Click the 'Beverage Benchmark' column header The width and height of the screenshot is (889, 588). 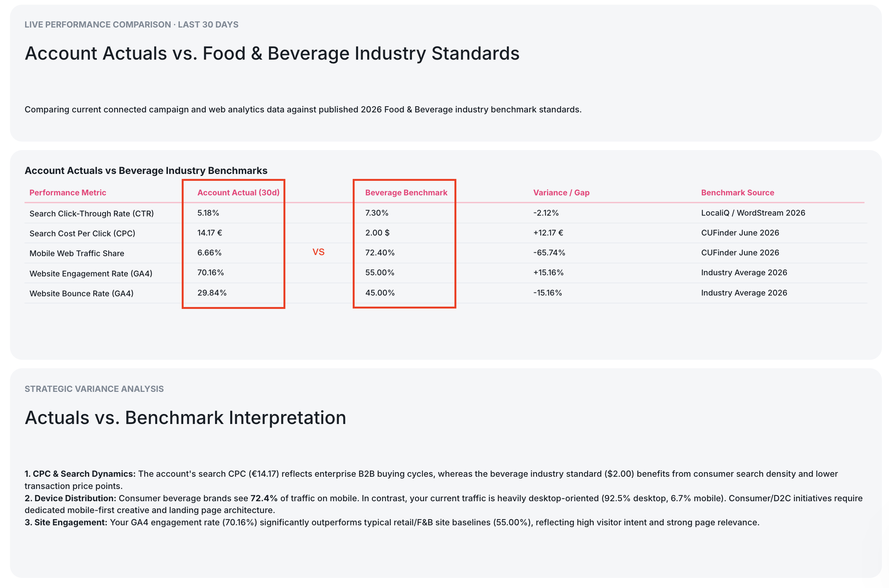[x=406, y=193]
